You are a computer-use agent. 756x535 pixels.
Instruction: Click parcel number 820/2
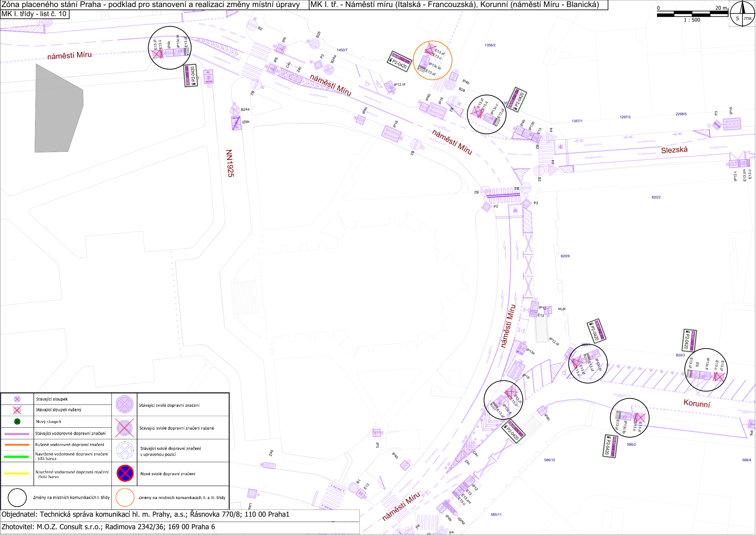(656, 198)
